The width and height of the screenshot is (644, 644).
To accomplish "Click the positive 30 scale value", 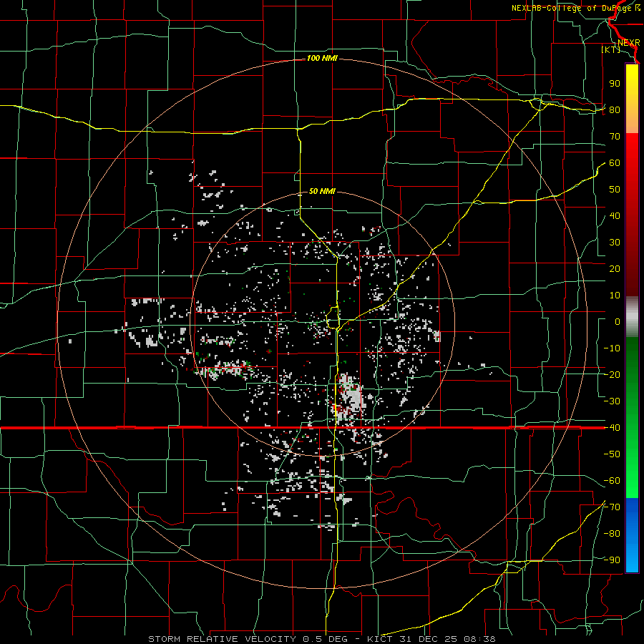I will coord(615,243).
